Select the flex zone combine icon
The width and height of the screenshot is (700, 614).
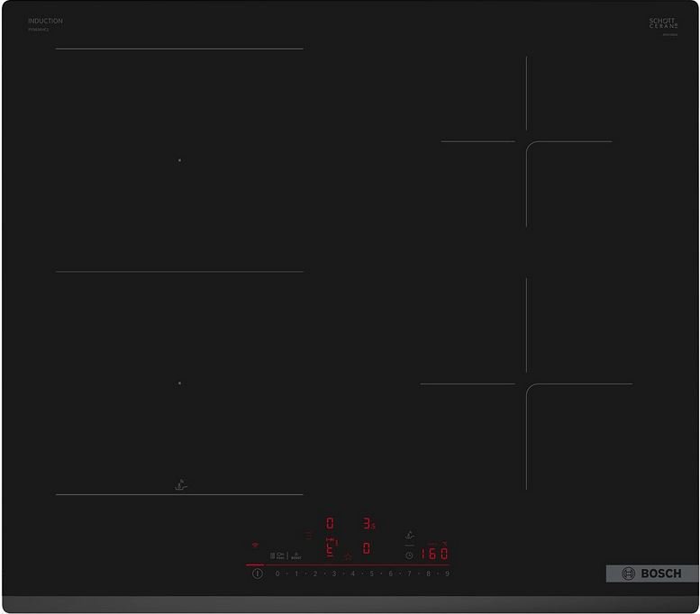tap(272, 555)
